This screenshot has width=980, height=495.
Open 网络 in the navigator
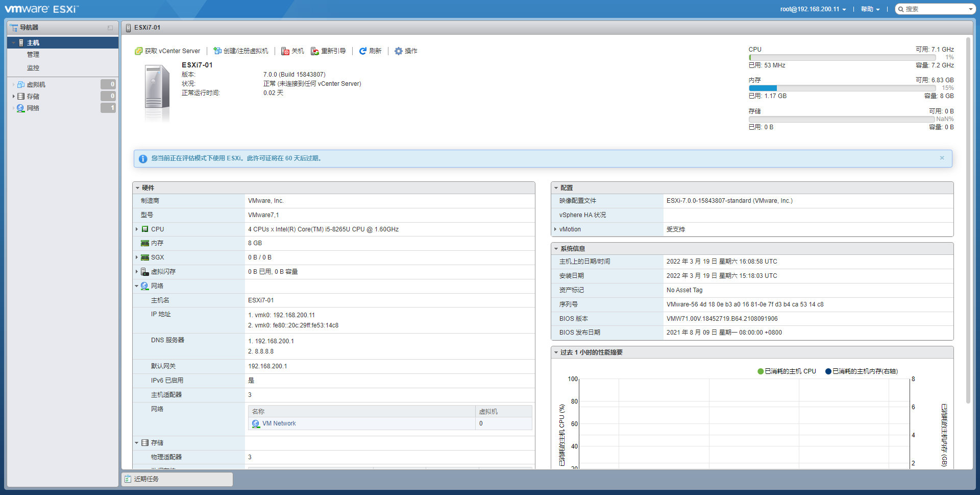click(33, 108)
